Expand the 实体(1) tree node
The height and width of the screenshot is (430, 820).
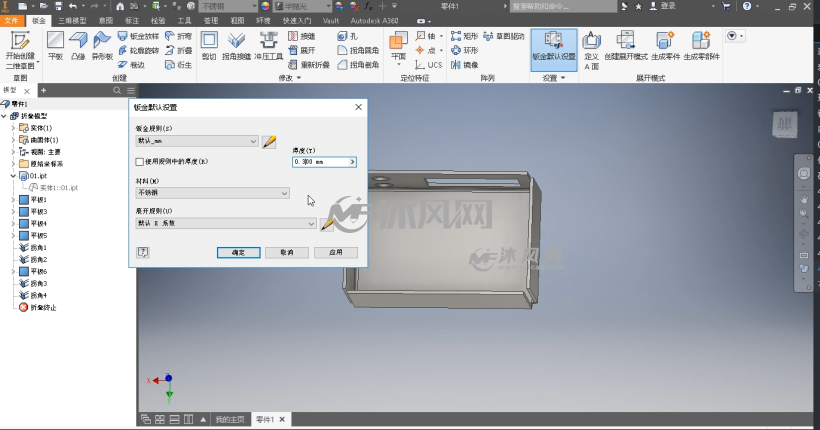[x=14, y=128]
